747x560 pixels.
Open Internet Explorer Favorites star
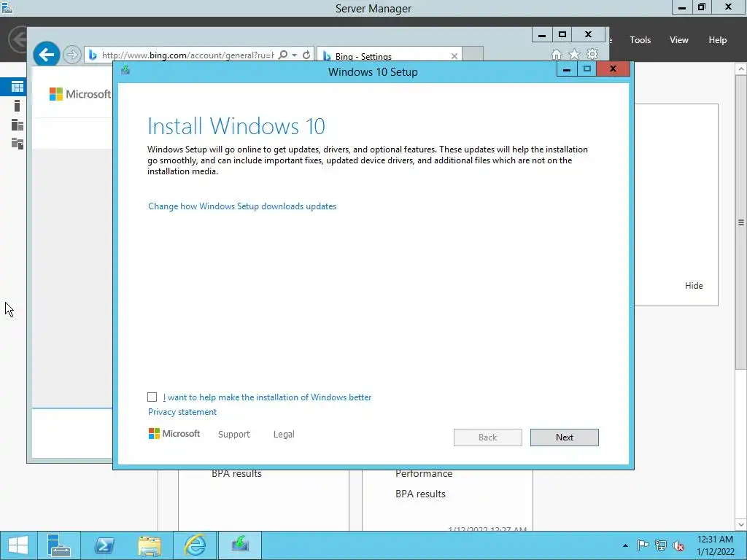[x=574, y=54]
